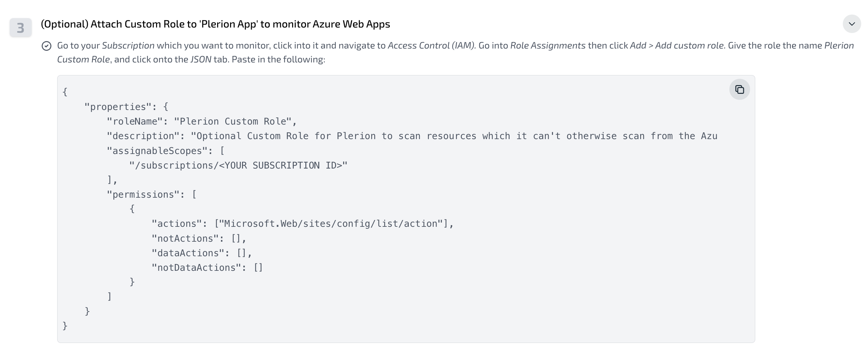The image size is (868, 363).
Task: Click the "notActions" line in code
Action: tap(198, 238)
